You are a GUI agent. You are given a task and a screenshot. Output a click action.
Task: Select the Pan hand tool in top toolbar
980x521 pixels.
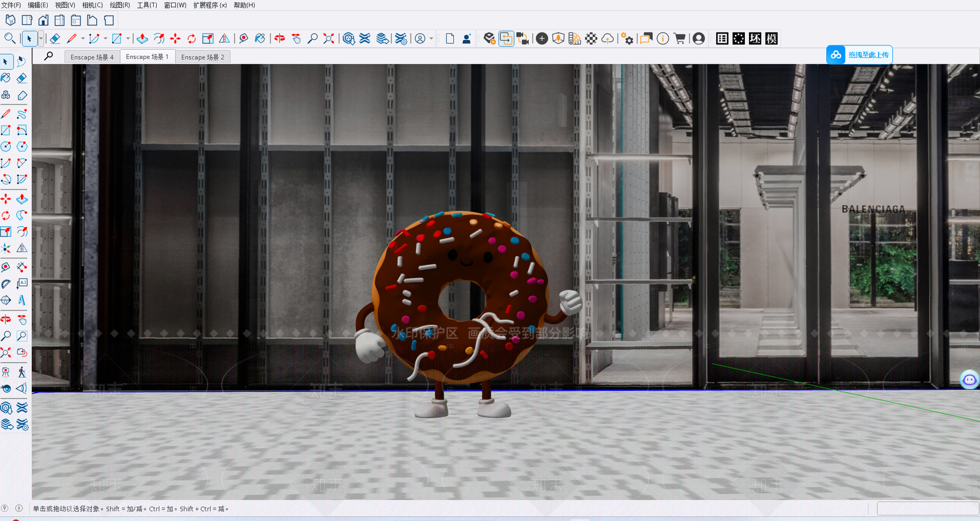pyautogui.click(x=296, y=39)
